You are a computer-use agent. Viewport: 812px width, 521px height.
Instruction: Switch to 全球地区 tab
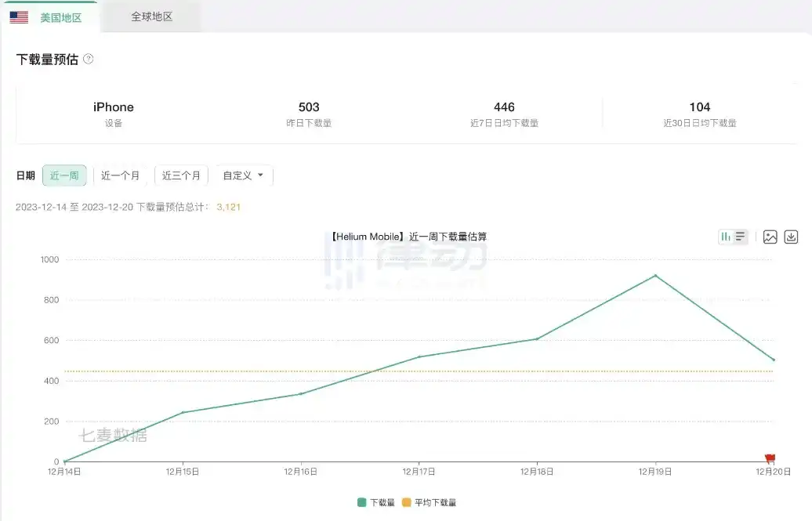(x=152, y=16)
